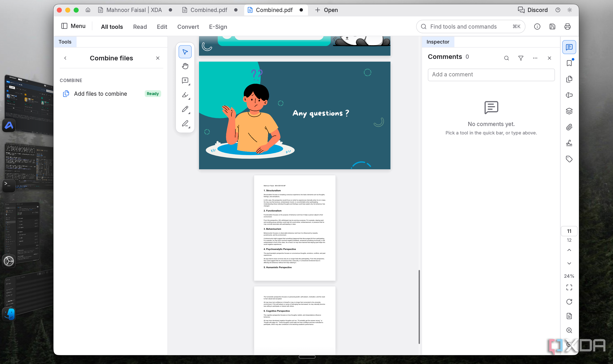
Task: Open comments more options menu
Action: [x=535, y=58]
